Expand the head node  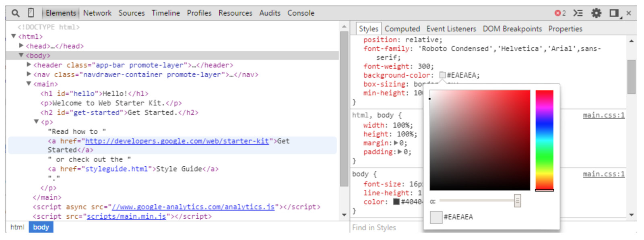tap(21, 46)
